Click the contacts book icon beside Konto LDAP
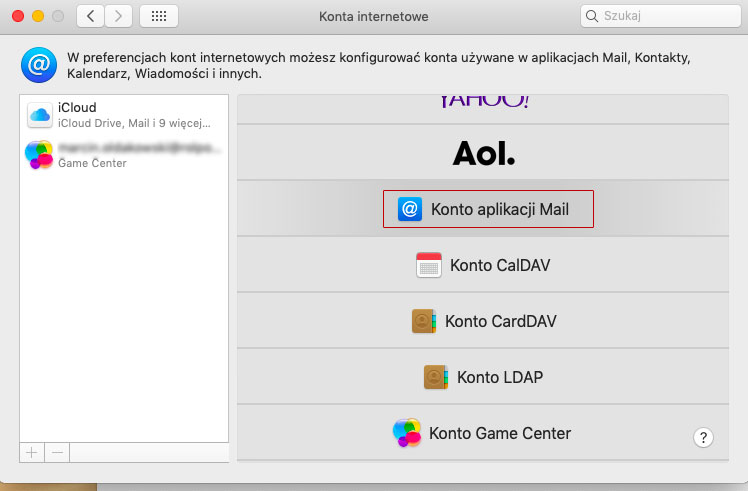The image size is (748, 491). [x=436, y=377]
